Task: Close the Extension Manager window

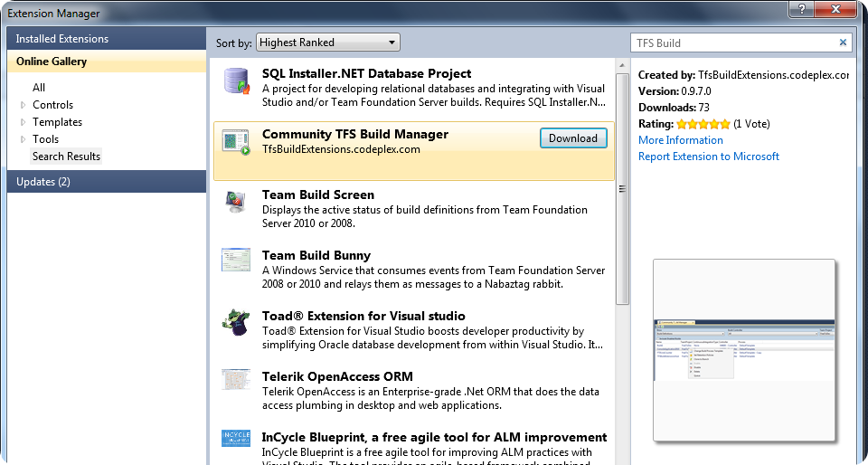Action: [x=837, y=8]
